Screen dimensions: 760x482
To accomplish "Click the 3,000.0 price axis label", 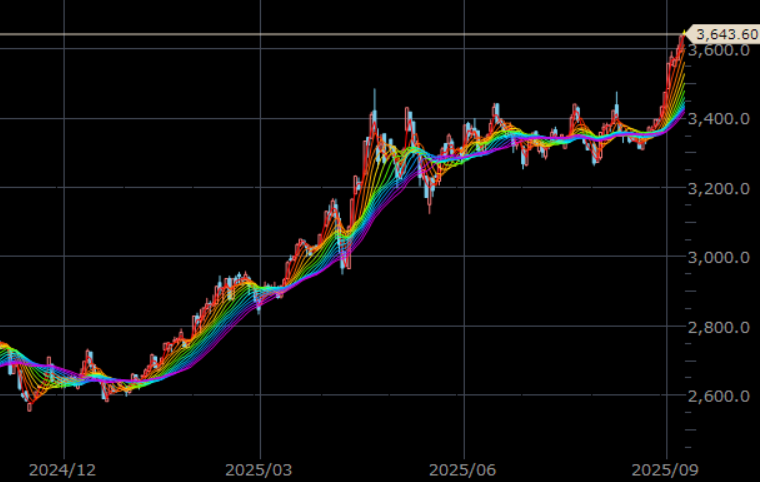I will pyautogui.click(x=719, y=257).
